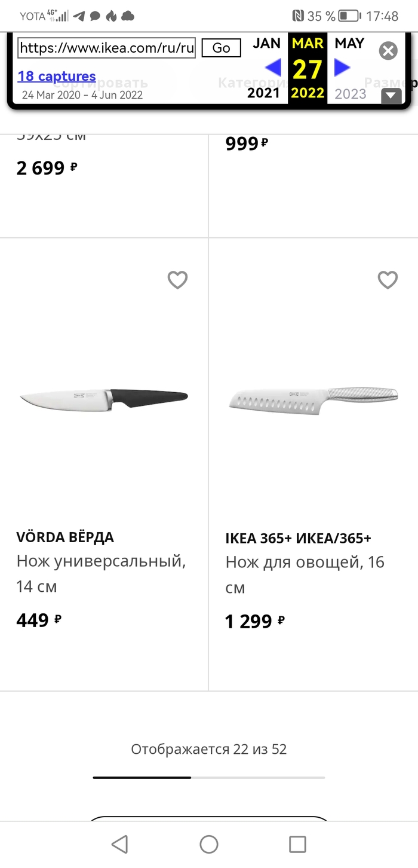Tap the Android back navigation button

120,844
